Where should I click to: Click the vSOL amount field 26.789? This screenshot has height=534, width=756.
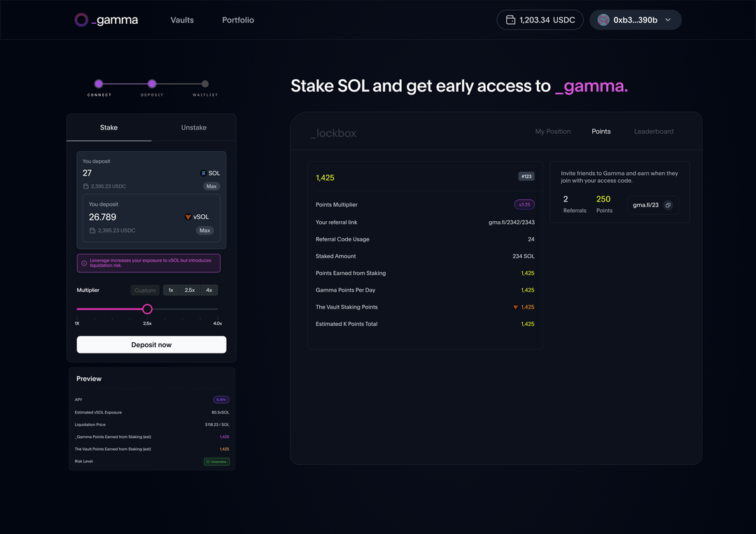coord(103,217)
